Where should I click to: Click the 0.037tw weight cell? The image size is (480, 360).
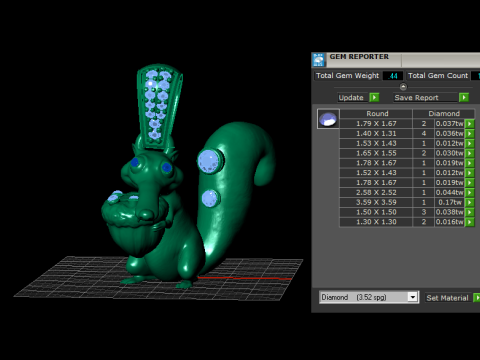pyautogui.click(x=449, y=124)
